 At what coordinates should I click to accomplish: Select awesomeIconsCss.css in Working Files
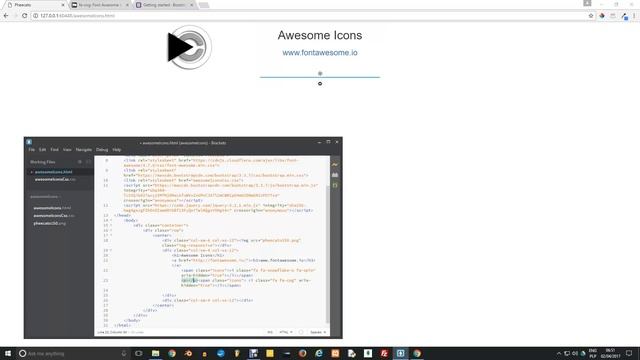tap(55, 179)
